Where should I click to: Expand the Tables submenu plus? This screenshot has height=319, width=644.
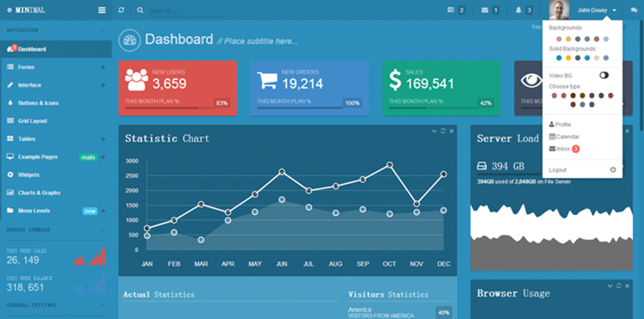tap(103, 139)
